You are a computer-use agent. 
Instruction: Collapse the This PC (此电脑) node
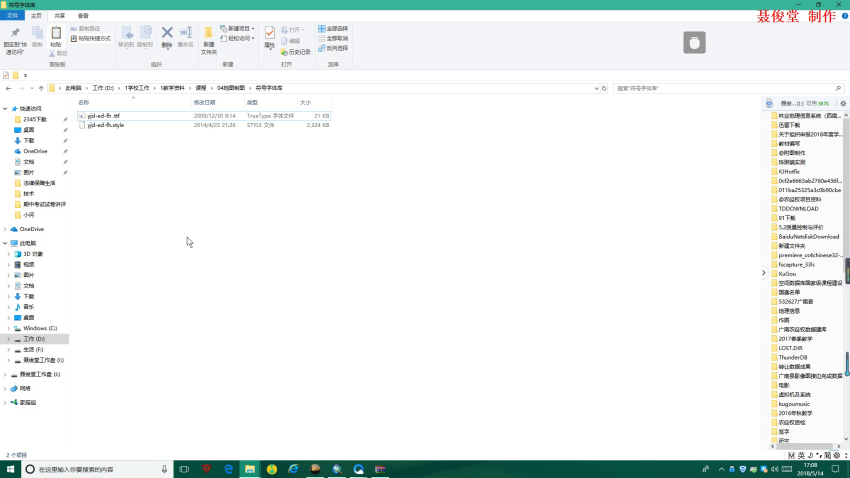[5, 243]
